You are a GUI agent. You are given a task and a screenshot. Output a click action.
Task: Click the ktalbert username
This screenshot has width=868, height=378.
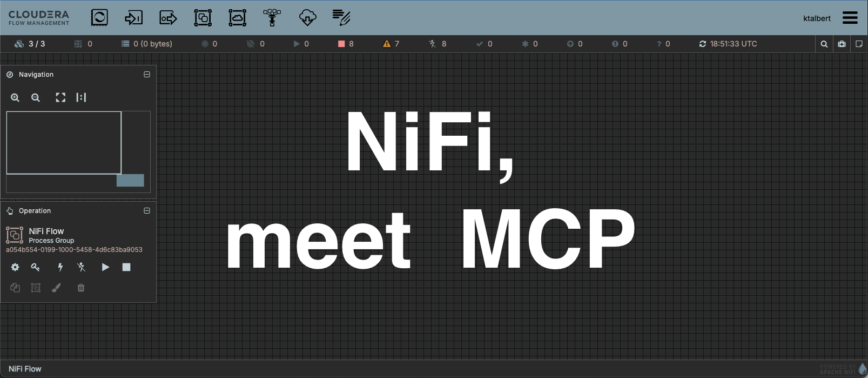coord(817,18)
